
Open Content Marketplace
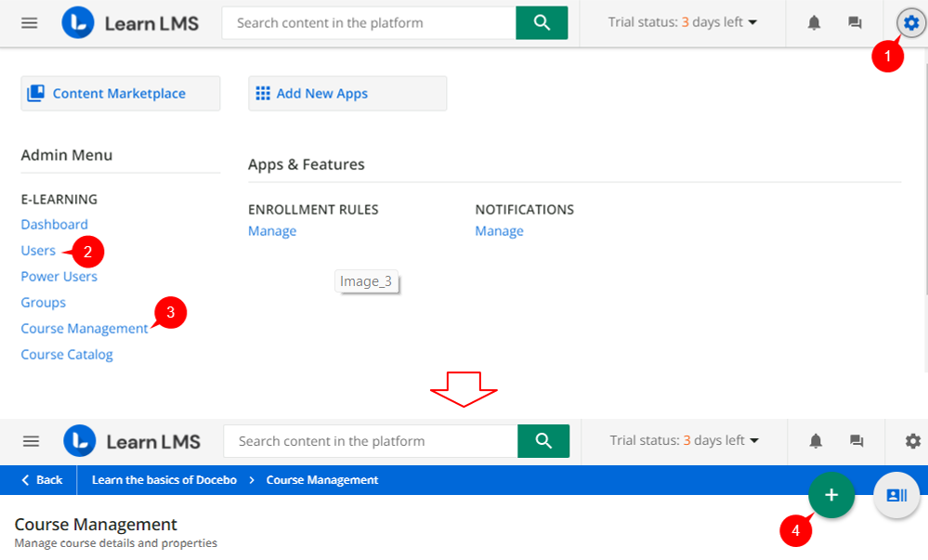[x=120, y=93]
